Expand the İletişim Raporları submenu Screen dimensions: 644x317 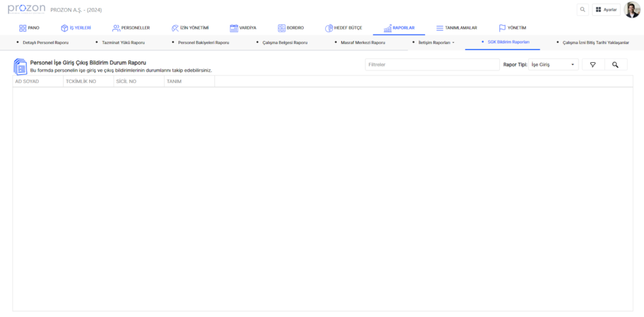pyautogui.click(x=436, y=43)
